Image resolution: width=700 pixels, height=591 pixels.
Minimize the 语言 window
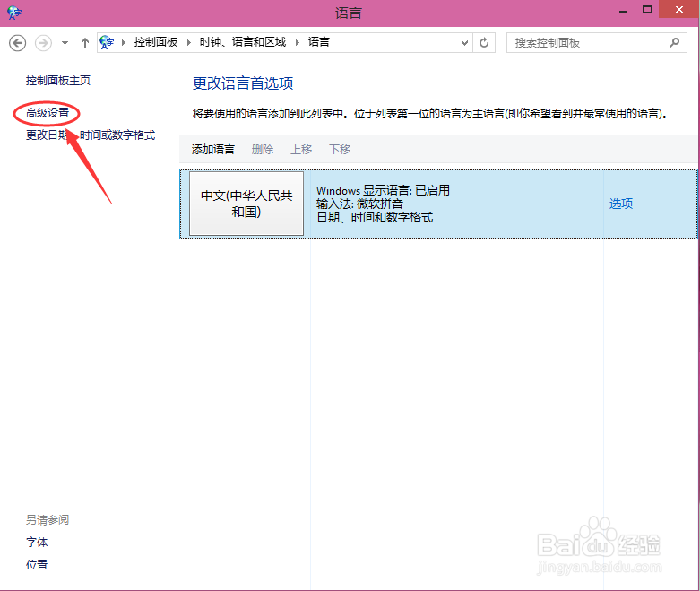pyautogui.click(x=623, y=10)
